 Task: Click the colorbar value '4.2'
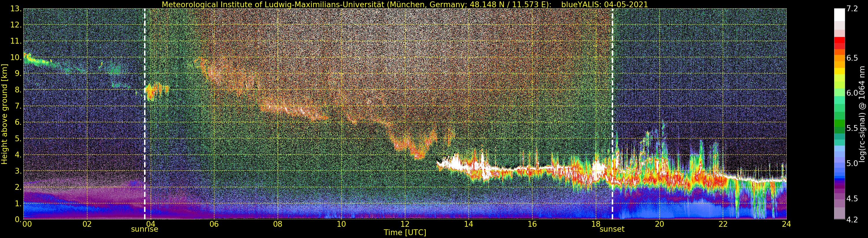coord(852,220)
